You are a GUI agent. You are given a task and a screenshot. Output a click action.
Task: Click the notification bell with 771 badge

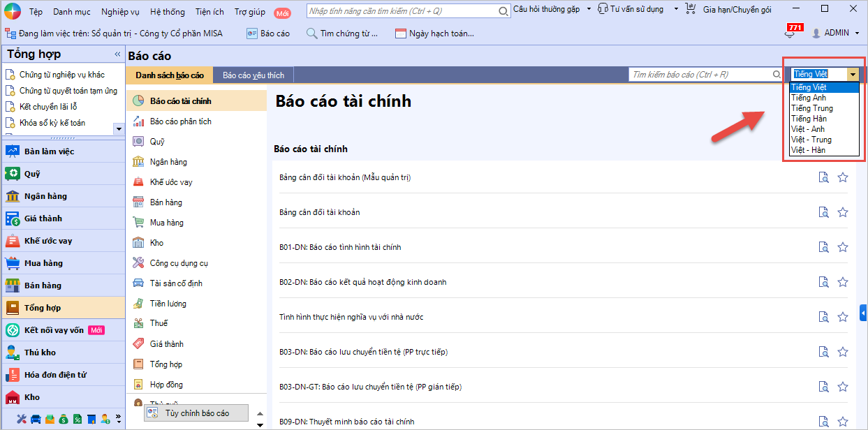[x=790, y=34]
